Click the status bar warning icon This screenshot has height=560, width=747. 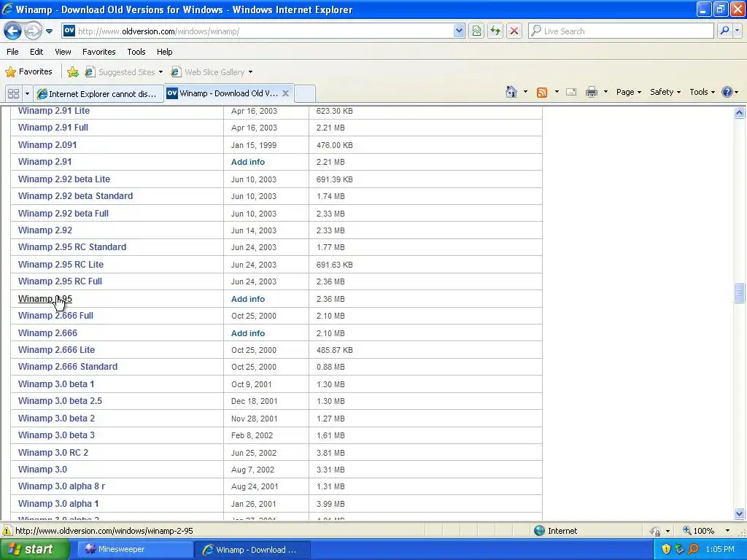[x=7, y=531]
